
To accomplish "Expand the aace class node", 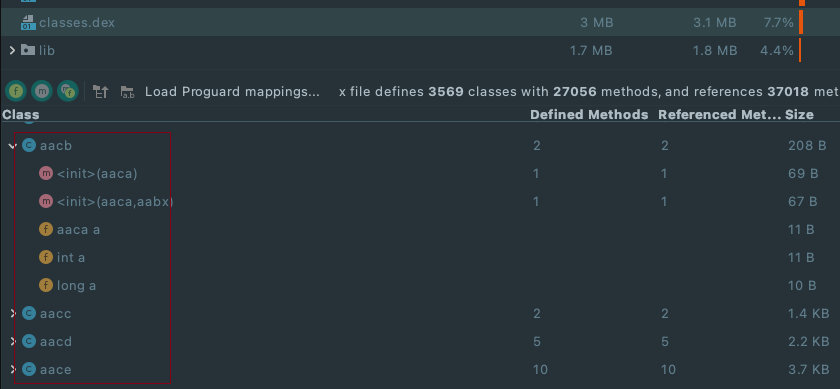I will [x=13, y=369].
